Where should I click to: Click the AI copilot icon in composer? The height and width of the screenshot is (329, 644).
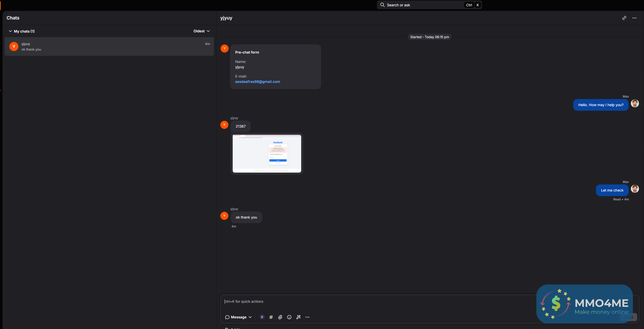click(x=262, y=317)
